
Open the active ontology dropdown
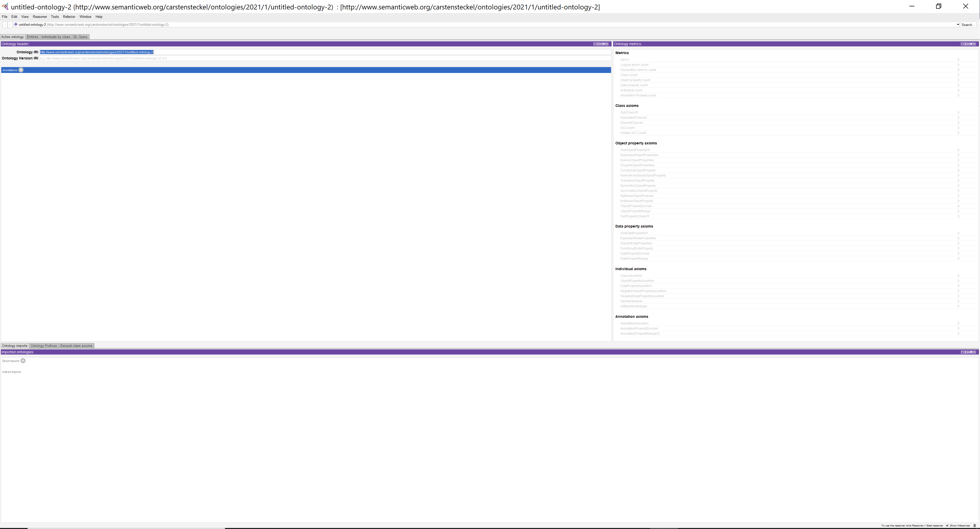click(x=958, y=24)
